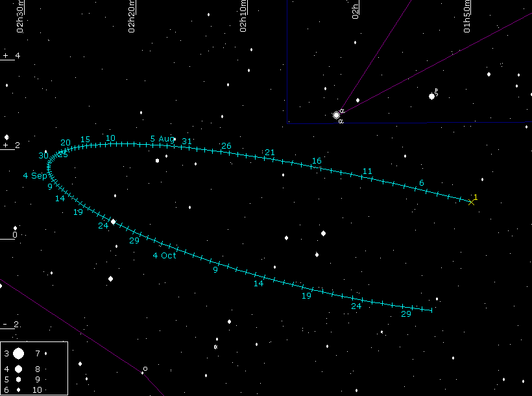Viewport: 532px width, 396px height.
Task: Select the "9" September date label
Action: [x=50, y=186]
